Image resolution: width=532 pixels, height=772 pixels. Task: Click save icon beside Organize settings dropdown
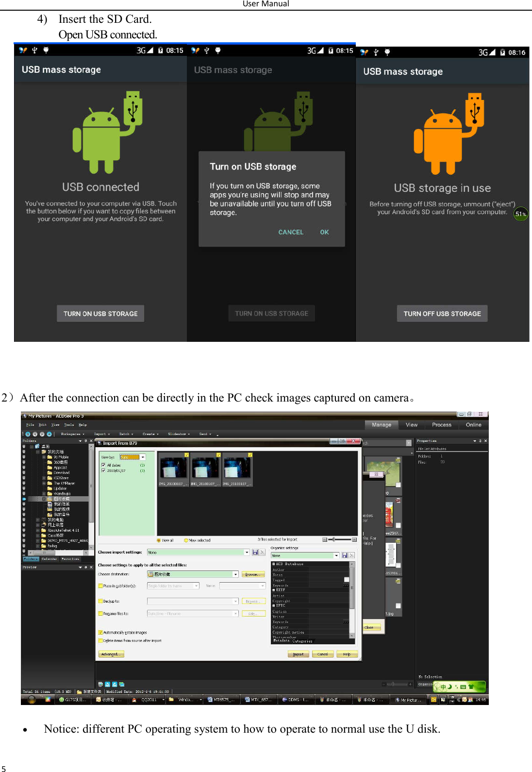345,555
